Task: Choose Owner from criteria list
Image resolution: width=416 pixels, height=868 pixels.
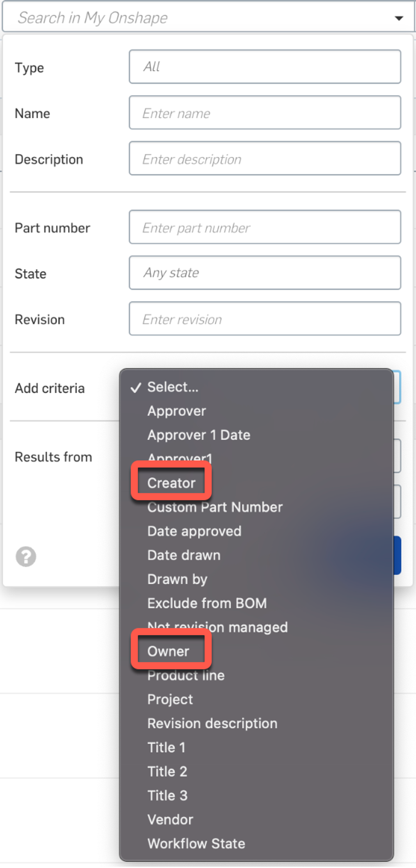Action: [x=168, y=651]
